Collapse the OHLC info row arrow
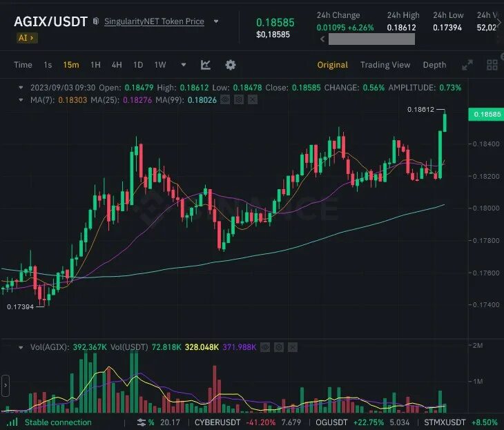The width and height of the screenshot is (504, 430). click(x=21, y=88)
